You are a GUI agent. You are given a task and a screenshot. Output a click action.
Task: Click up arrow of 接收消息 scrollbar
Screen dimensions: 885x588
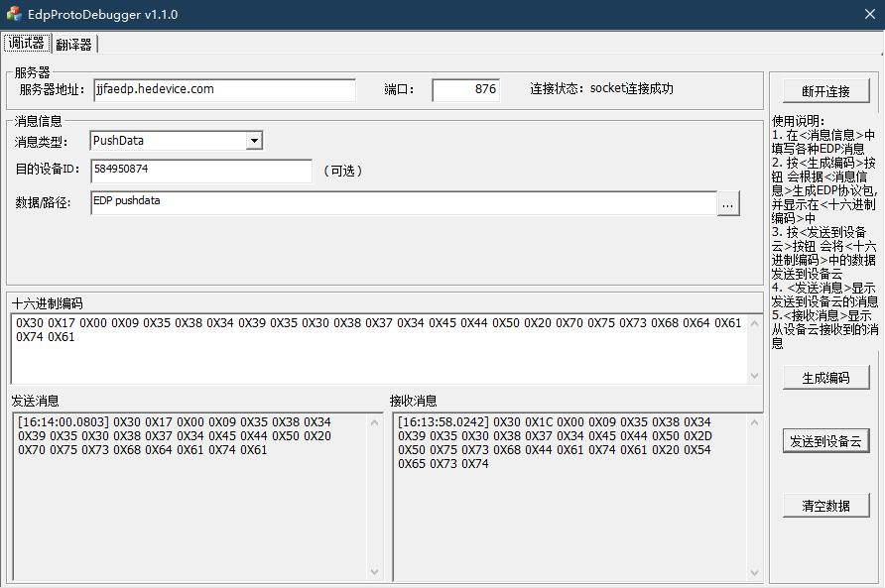[x=755, y=422]
